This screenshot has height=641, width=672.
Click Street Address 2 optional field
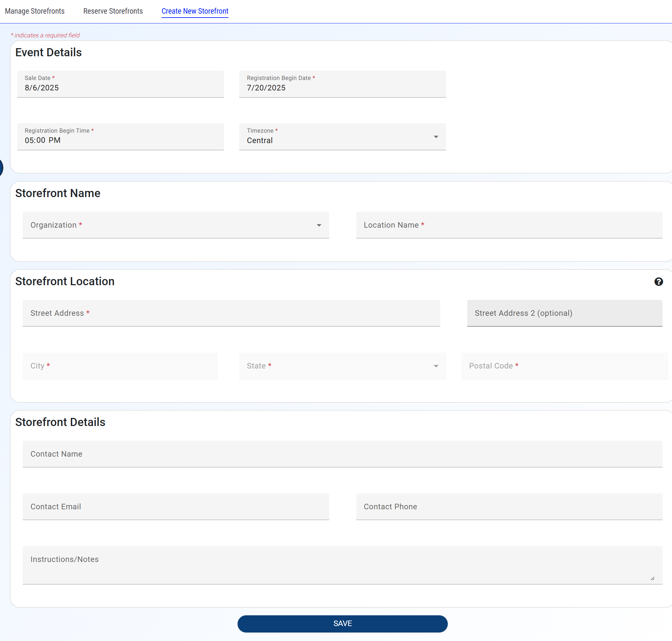click(564, 313)
